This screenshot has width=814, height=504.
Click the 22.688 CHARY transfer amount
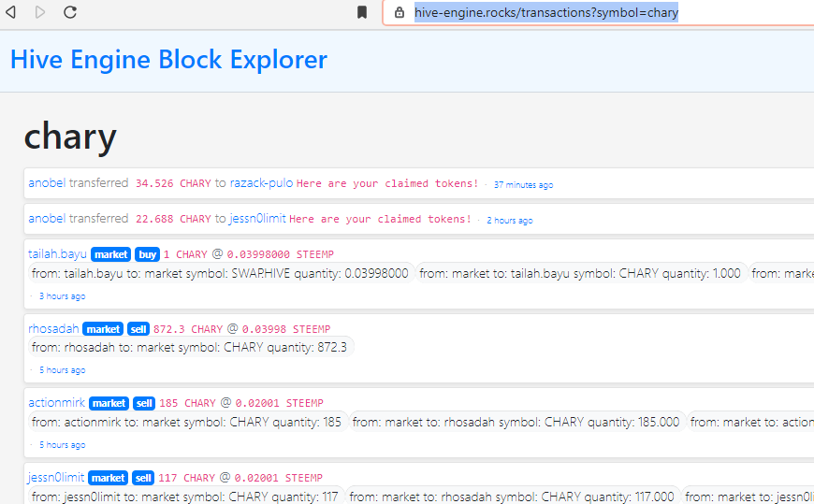(x=173, y=219)
